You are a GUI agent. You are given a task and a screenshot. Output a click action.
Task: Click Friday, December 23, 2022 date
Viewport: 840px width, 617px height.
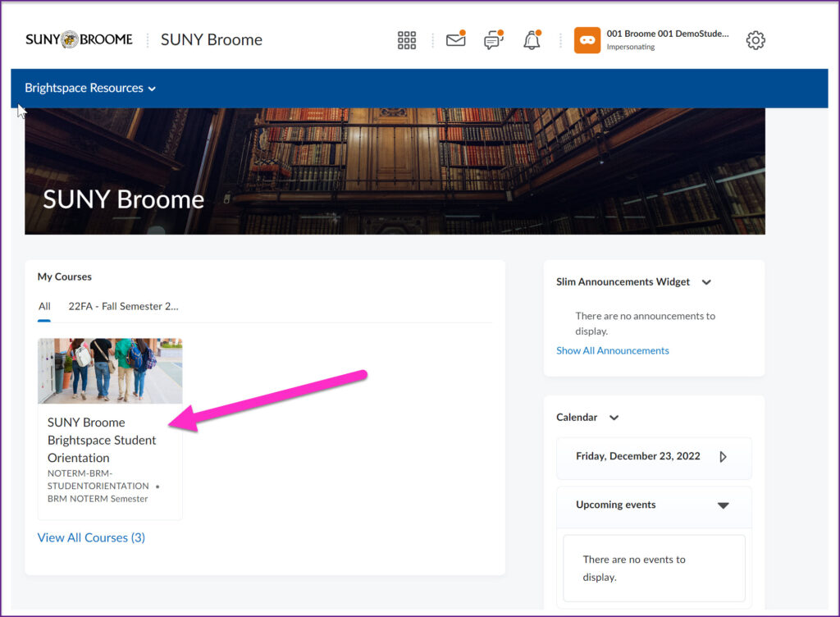pyautogui.click(x=638, y=456)
